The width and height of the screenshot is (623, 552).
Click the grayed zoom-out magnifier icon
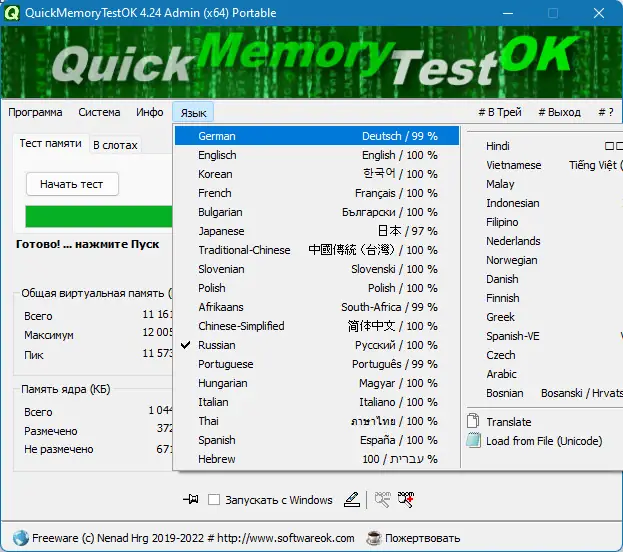tap(383, 500)
